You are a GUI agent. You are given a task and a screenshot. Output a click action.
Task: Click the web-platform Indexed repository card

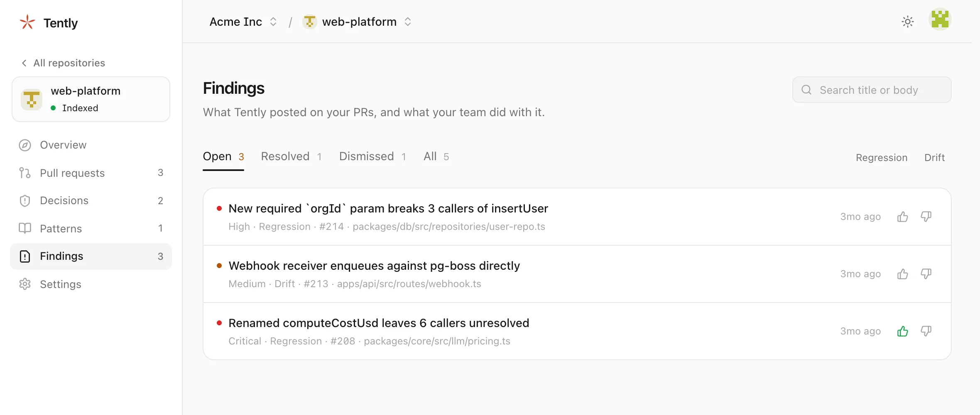tap(91, 99)
